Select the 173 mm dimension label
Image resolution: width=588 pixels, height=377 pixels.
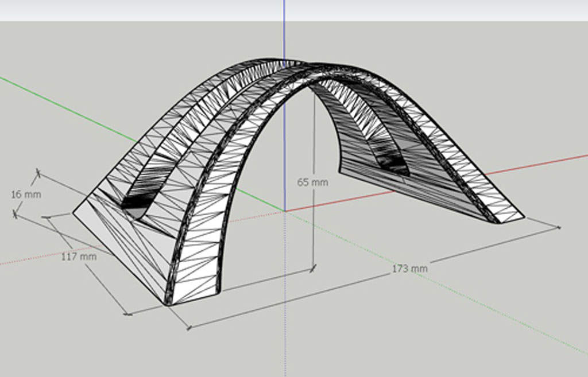click(x=410, y=268)
